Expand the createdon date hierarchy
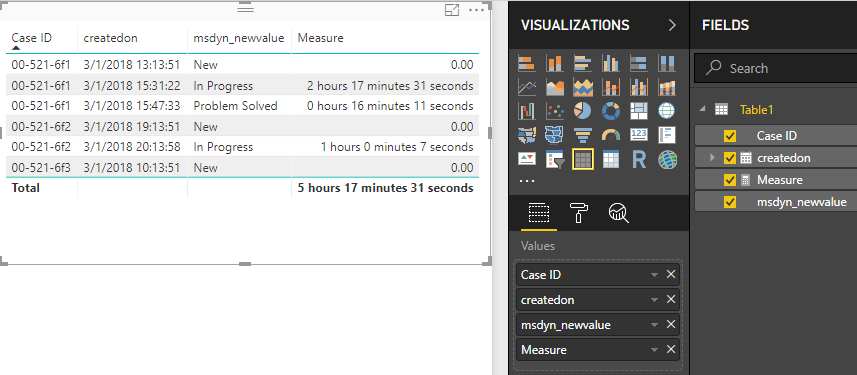Image resolution: width=857 pixels, height=375 pixels. point(712,158)
